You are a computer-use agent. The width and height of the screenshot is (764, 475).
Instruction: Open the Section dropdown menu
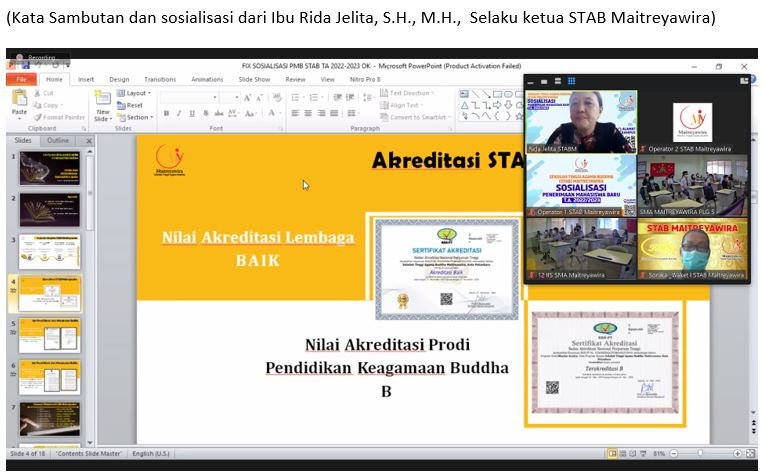tap(136, 117)
